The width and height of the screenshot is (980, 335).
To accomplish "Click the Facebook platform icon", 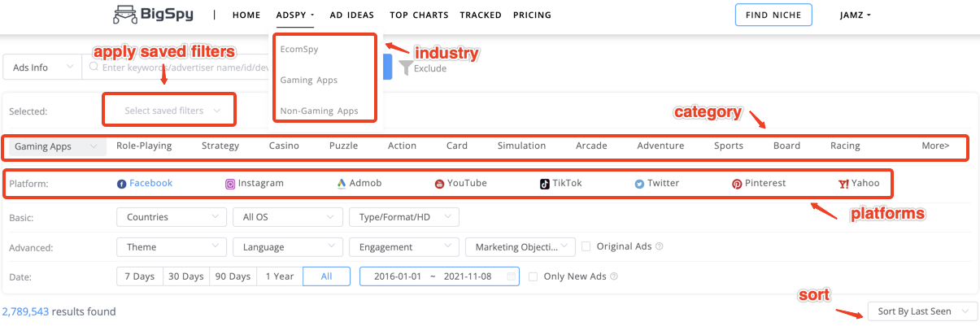I will (122, 184).
